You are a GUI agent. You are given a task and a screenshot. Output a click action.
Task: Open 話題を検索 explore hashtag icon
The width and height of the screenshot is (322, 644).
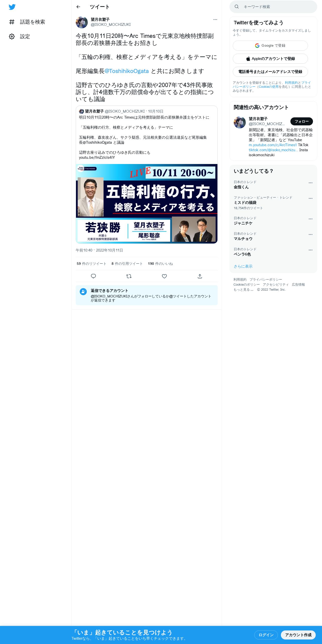pyautogui.click(x=12, y=22)
